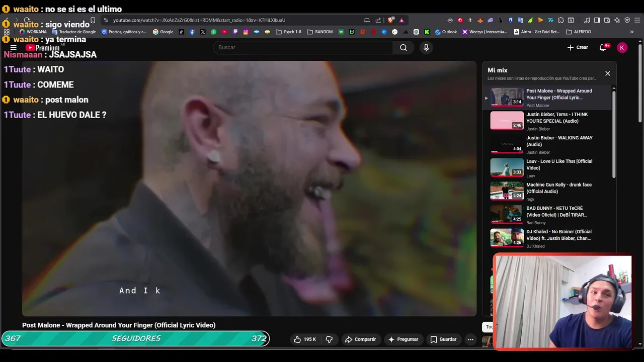Open the Instagram bookmark icon
644x362 pixels.
[x=246, y=32]
